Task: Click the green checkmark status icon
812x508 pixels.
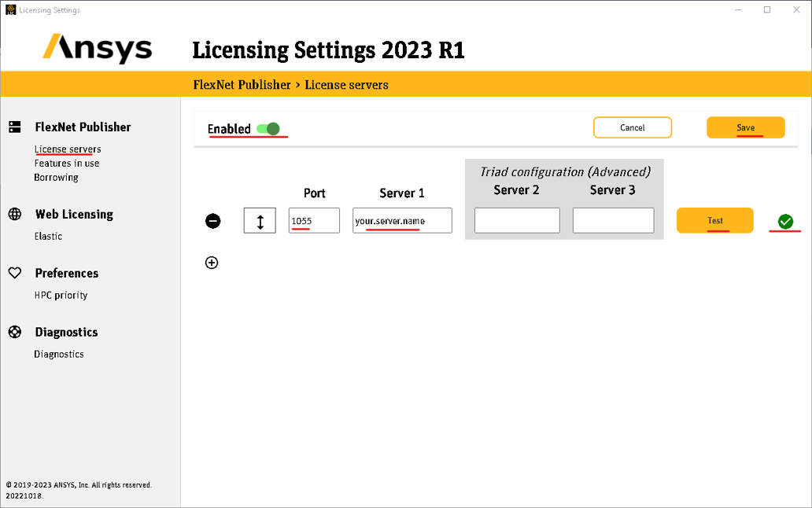Action: point(784,222)
